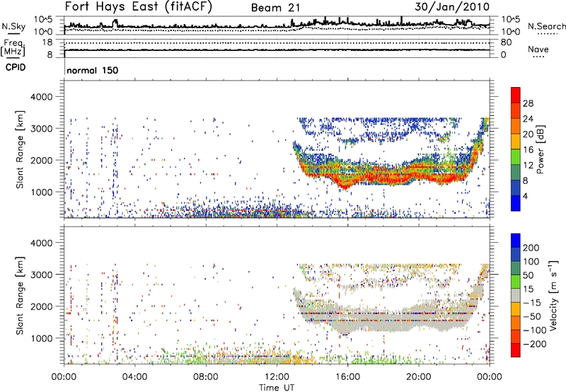
Task: Click the "80" Nave axis tick
Action: (x=507, y=42)
